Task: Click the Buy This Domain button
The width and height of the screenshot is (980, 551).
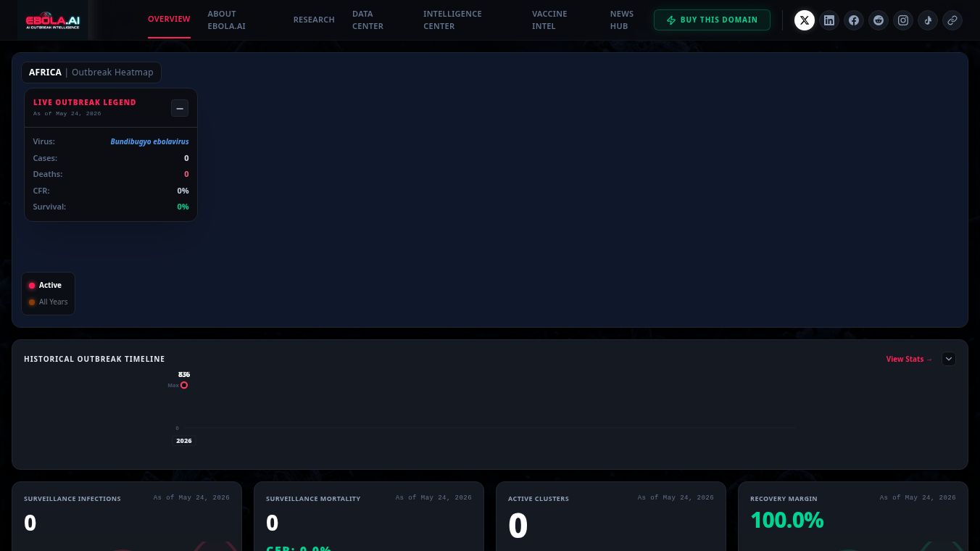Action: click(x=712, y=20)
